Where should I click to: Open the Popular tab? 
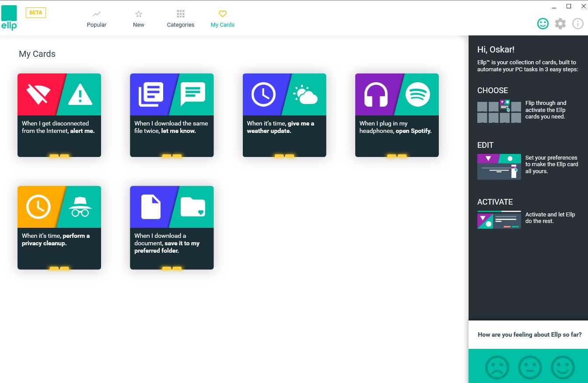pos(97,19)
